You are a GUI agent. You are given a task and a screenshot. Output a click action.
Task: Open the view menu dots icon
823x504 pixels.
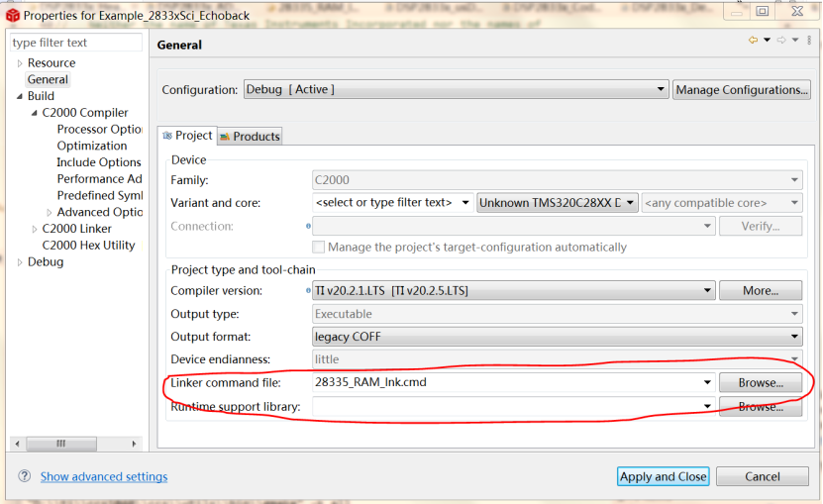(809, 40)
